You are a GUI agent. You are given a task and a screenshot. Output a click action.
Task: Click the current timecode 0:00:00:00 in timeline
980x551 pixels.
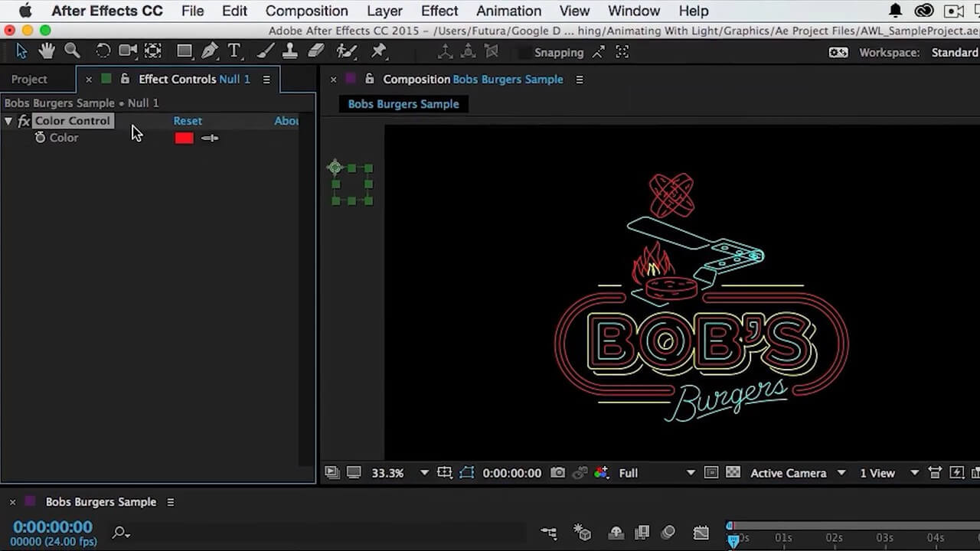tap(52, 527)
